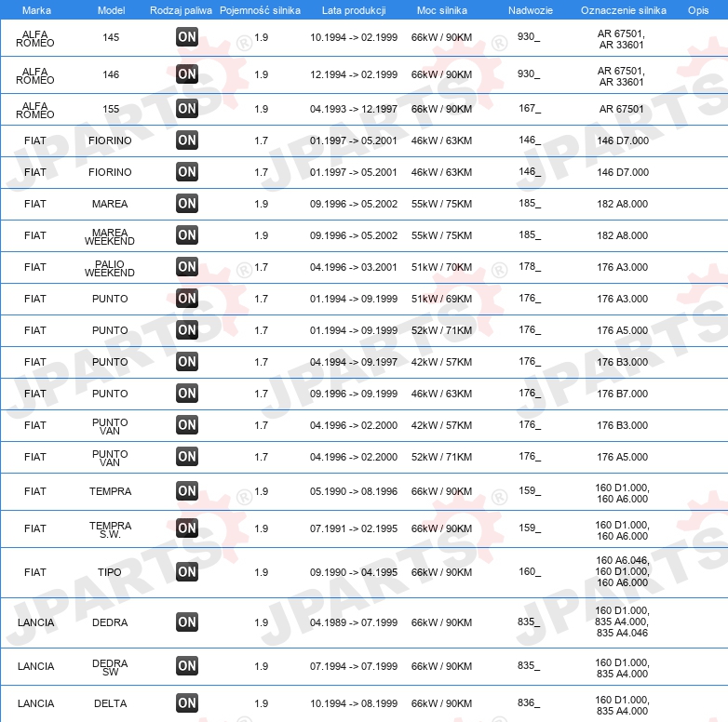728x722 pixels.
Task: Click ON fuel icon in Alfa Romeo 155 row
Action: click(x=187, y=109)
